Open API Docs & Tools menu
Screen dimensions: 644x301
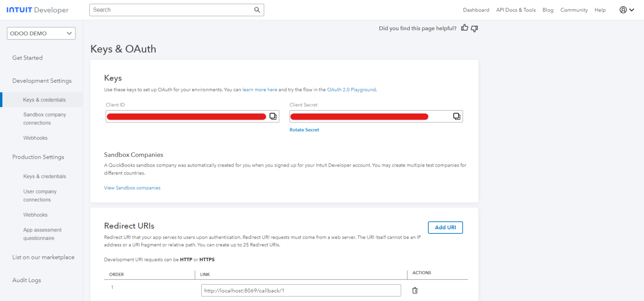point(516,10)
